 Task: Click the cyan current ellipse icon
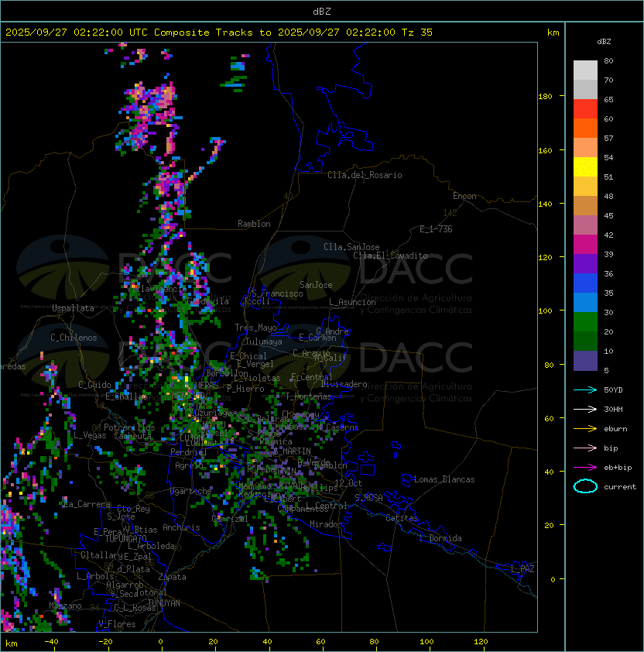click(x=585, y=486)
